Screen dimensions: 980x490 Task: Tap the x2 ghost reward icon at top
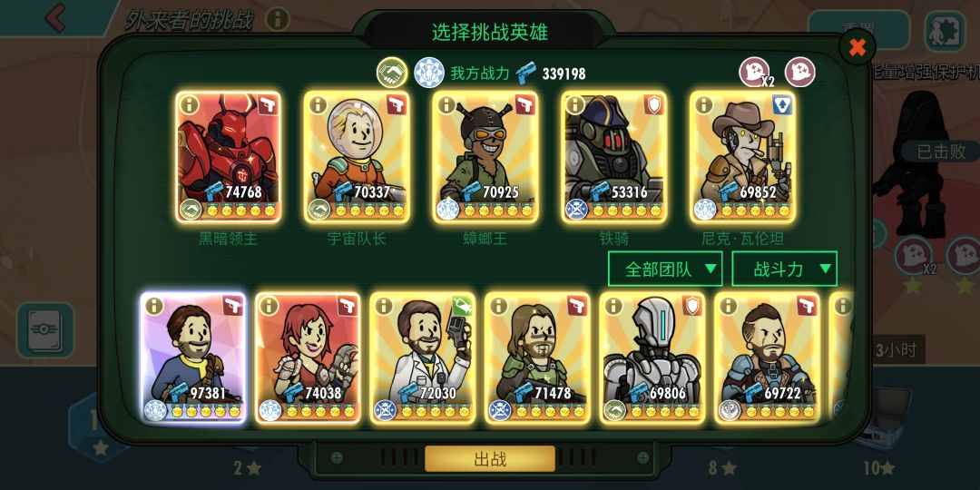[756, 72]
